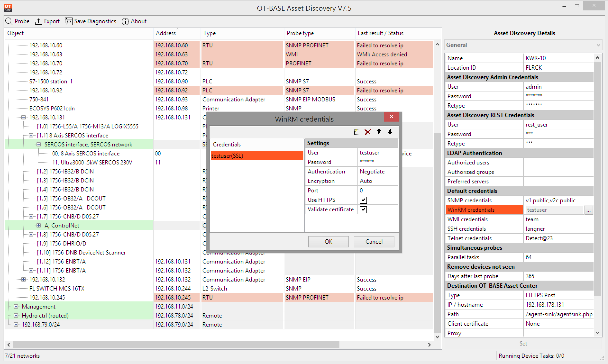The width and height of the screenshot is (608, 364).
Task: Sort by the Object column header
Action: click(x=79, y=33)
